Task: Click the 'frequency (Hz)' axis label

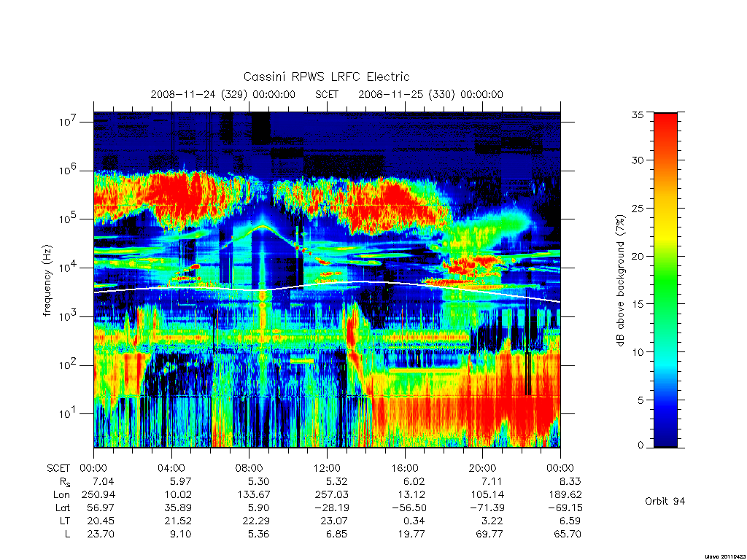Action: (x=47, y=281)
